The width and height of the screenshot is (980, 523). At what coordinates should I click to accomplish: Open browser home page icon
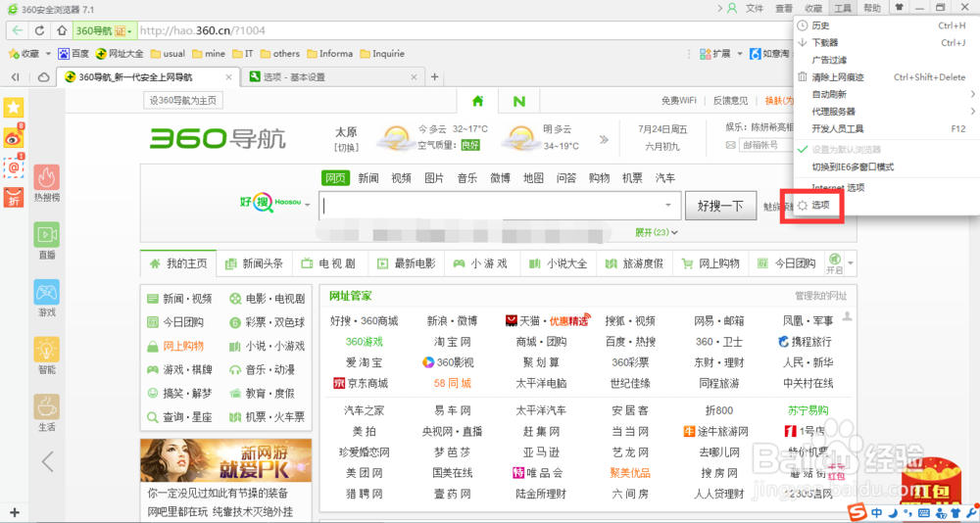point(61,30)
